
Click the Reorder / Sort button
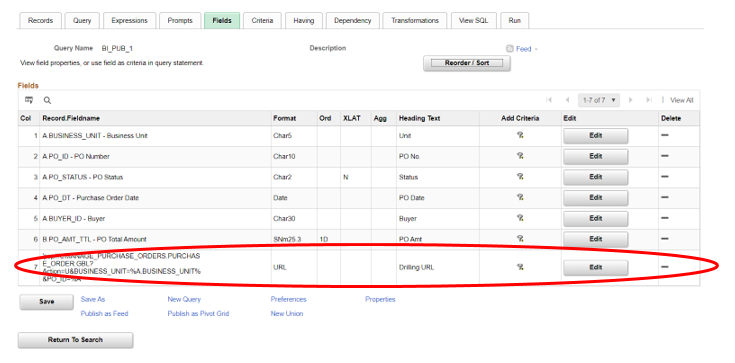467,63
